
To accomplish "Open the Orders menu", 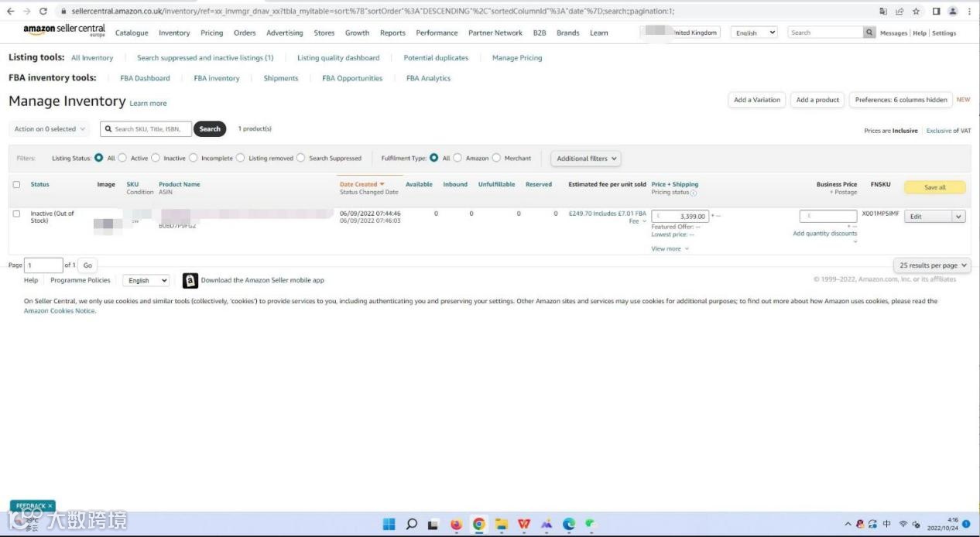I will click(x=245, y=33).
